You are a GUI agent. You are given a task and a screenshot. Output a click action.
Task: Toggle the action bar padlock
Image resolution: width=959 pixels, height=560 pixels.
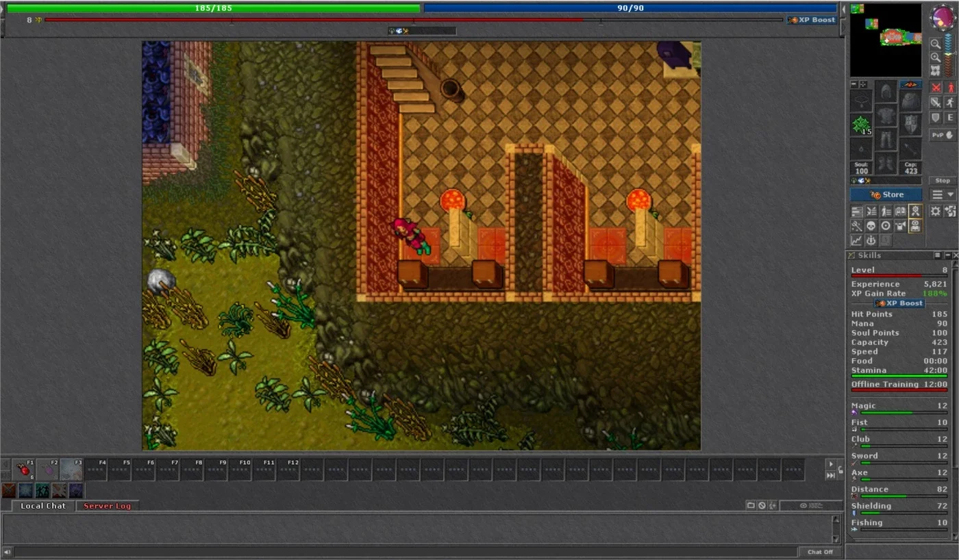pos(840,470)
